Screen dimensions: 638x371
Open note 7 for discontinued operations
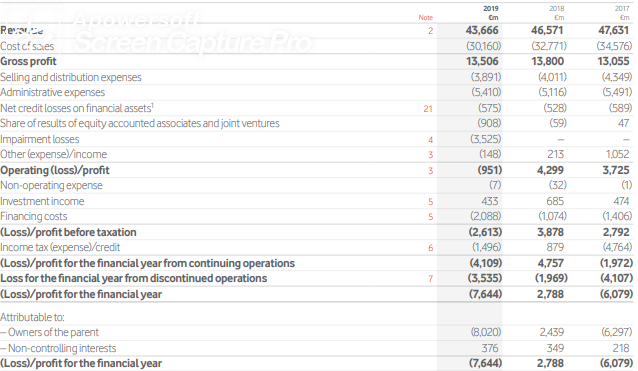coord(430,279)
